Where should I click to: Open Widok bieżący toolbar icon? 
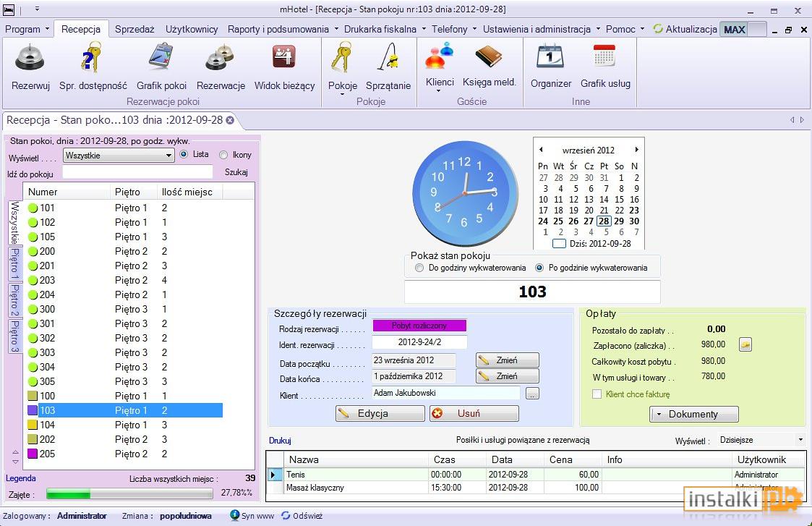(283, 57)
